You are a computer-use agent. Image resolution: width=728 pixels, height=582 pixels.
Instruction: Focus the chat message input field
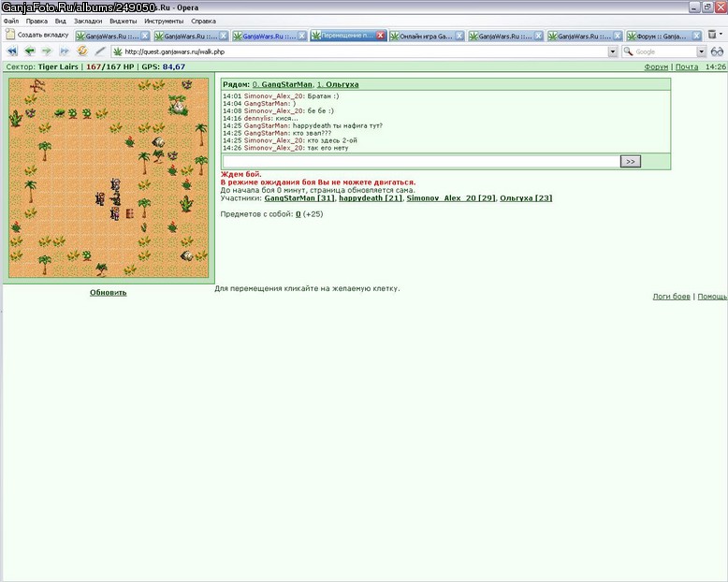pos(421,162)
